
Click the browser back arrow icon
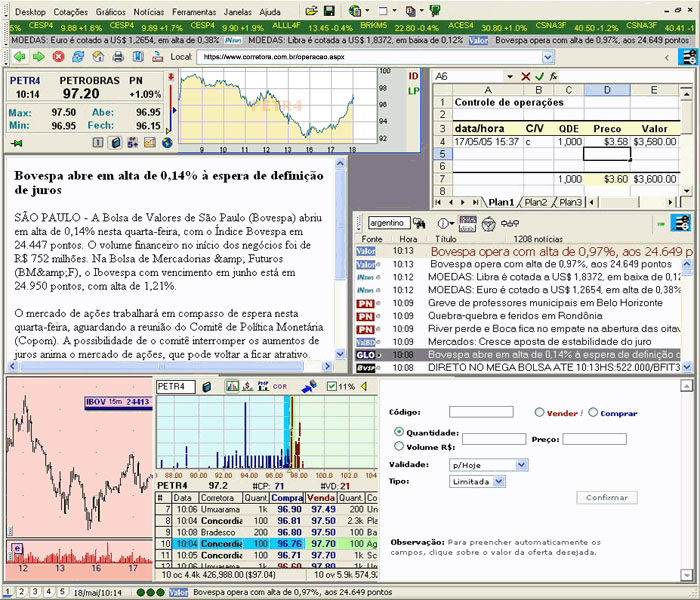pos(17,57)
